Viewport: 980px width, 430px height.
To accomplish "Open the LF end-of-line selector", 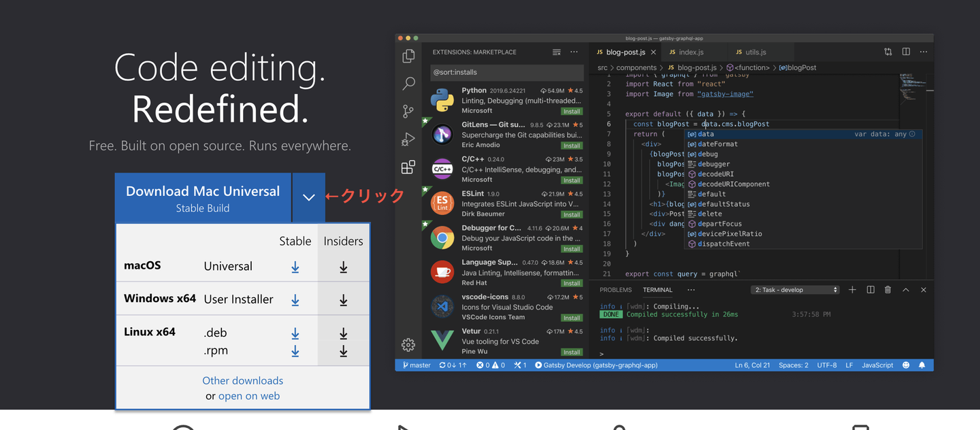I will [x=849, y=365].
